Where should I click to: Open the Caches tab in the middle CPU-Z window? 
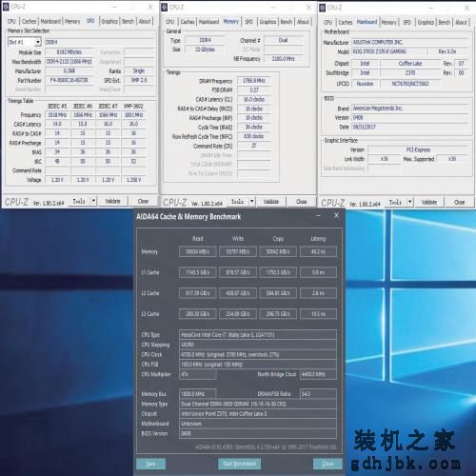pos(188,22)
